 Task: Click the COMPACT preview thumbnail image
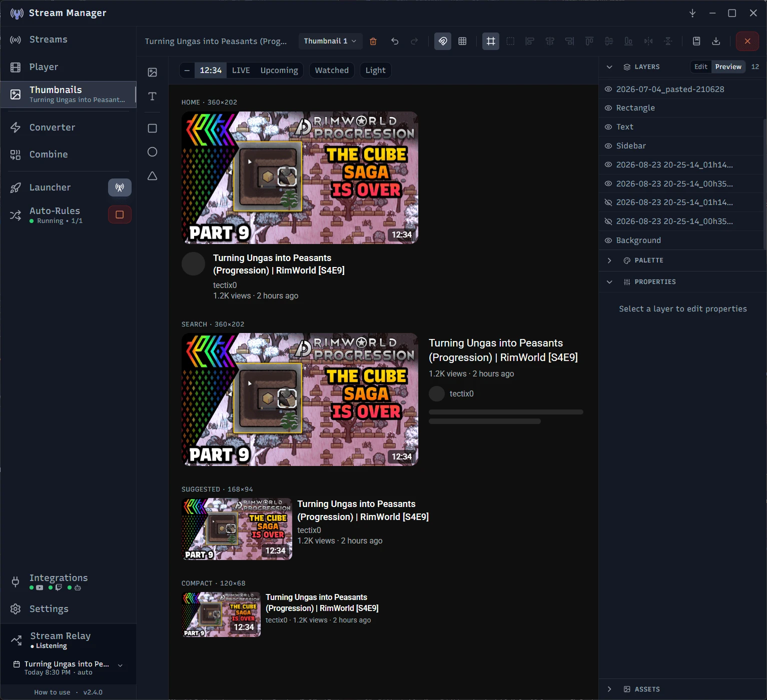[221, 614]
